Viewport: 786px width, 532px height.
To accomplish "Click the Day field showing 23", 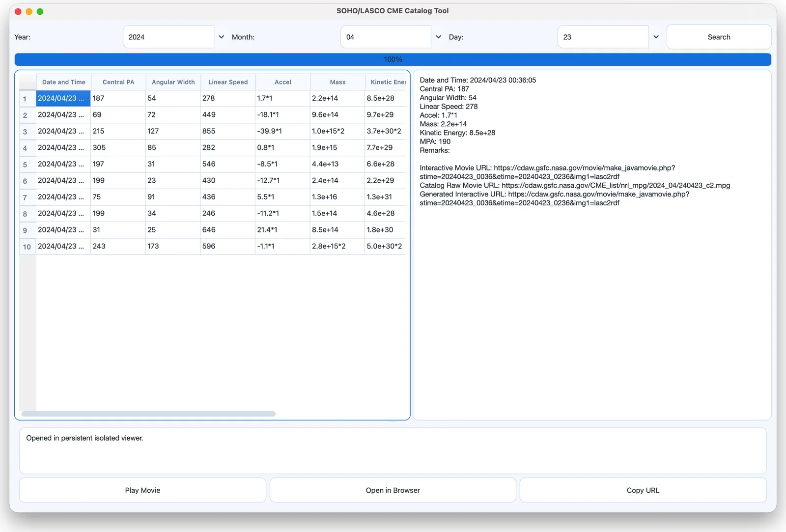I will coord(603,37).
